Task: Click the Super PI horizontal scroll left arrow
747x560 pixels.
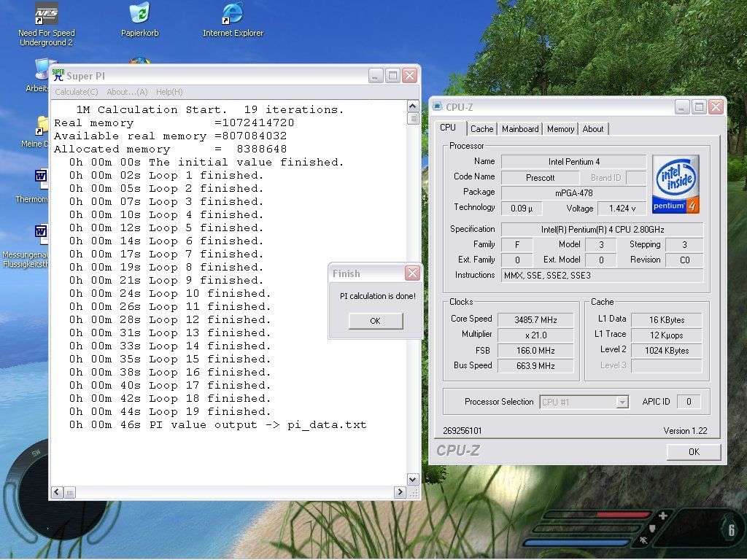Action: [x=57, y=492]
